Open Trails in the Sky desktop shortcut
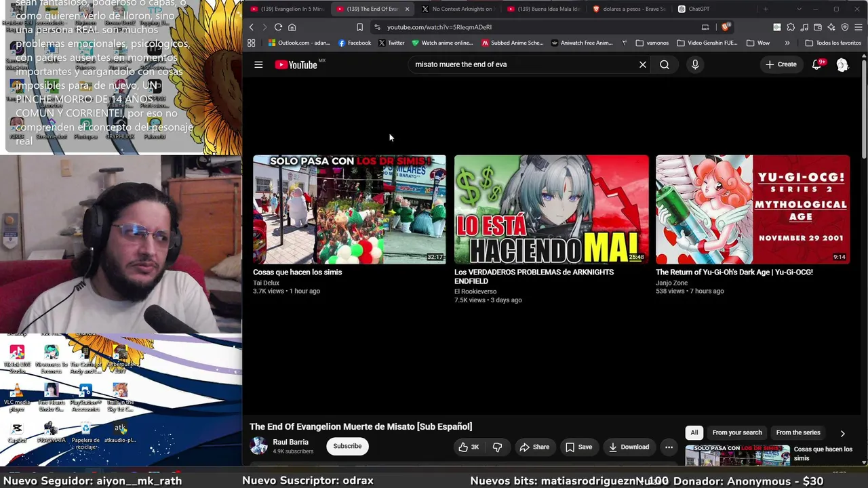 tap(120, 398)
